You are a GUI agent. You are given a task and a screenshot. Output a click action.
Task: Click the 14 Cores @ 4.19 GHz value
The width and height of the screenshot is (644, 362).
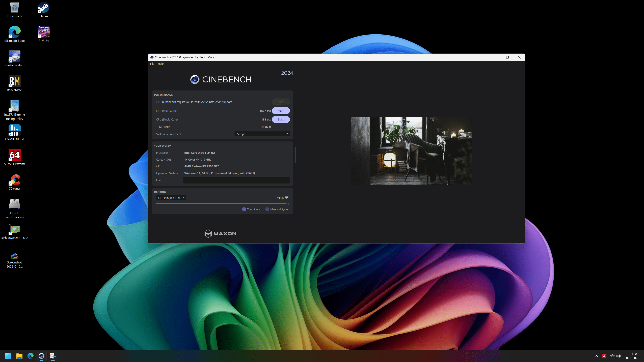[198, 159]
